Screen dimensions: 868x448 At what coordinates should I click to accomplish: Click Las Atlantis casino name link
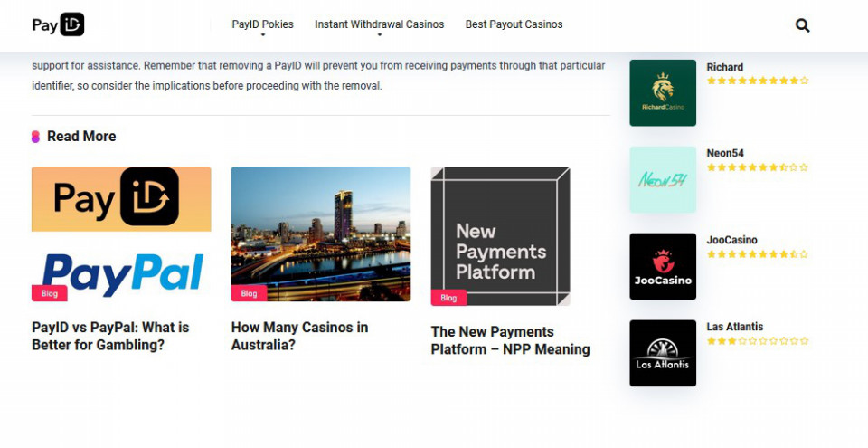(x=734, y=327)
